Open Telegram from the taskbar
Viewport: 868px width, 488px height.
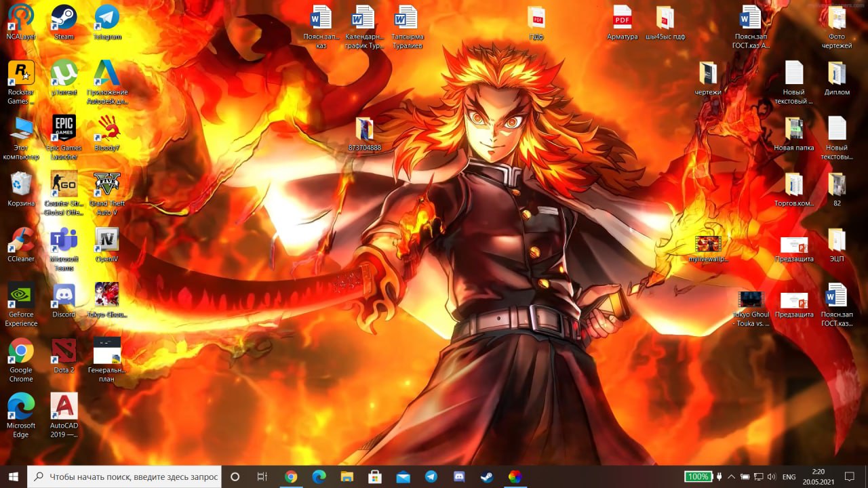431,476
